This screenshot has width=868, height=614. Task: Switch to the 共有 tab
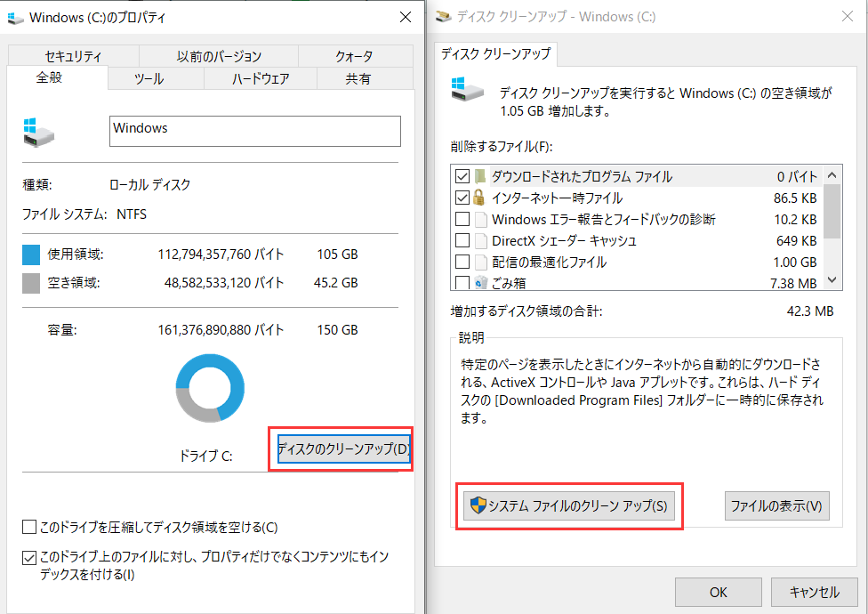click(x=365, y=78)
